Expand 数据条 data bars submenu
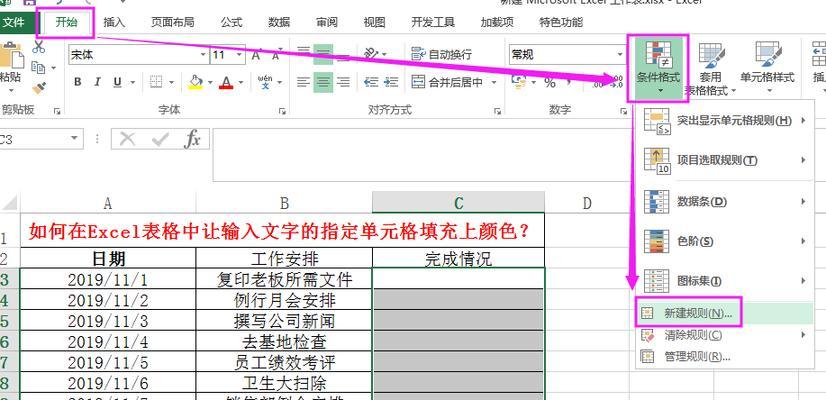The image size is (826, 400). tap(725, 201)
